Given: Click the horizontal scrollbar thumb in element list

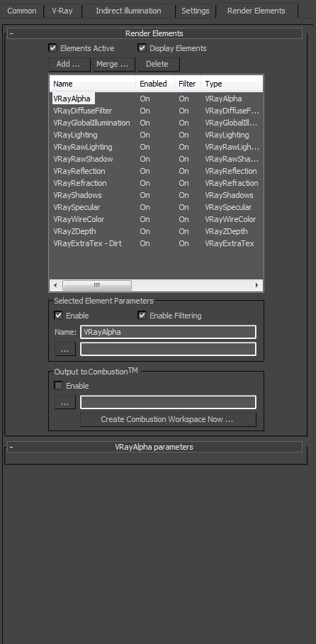Looking at the screenshot, I should (x=97, y=285).
